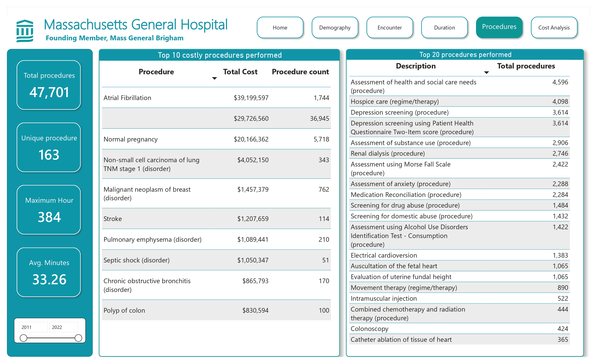The height and width of the screenshot is (364, 597).
Task: Go to the Encounter page
Action: [x=389, y=28]
